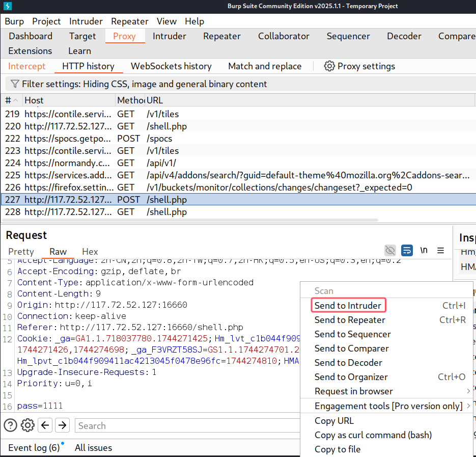Select history row 228 GET /shell.php

point(239,212)
